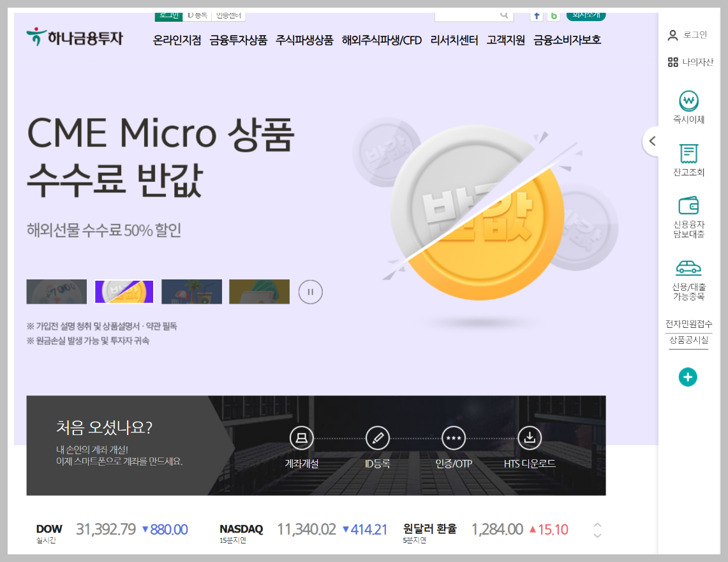Click the HTS 다운로드 download icon

pyautogui.click(x=530, y=438)
